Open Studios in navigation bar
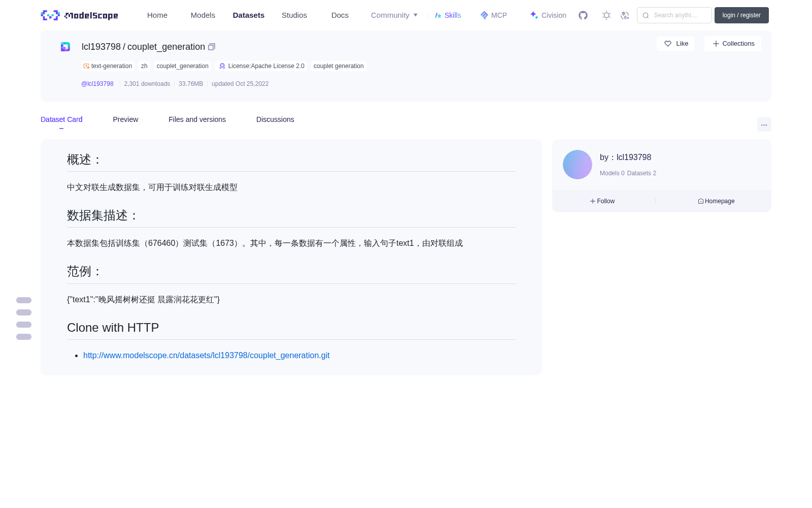Screen dimensions: 812x508 pyautogui.click(x=294, y=15)
